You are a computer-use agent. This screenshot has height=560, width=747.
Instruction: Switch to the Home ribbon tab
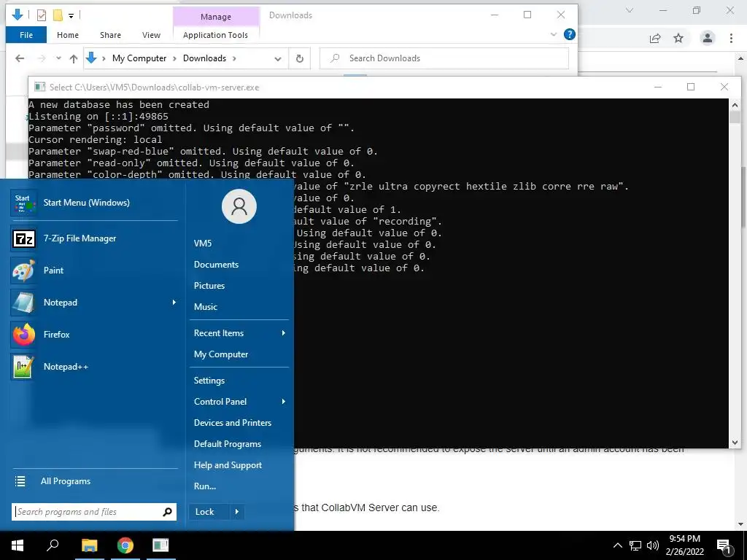(68, 35)
